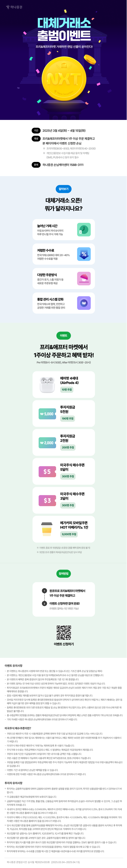Click the 메가커피 coffee cup icon
The height and width of the screenshot is (868, 127).
click(x=47, y=529)
